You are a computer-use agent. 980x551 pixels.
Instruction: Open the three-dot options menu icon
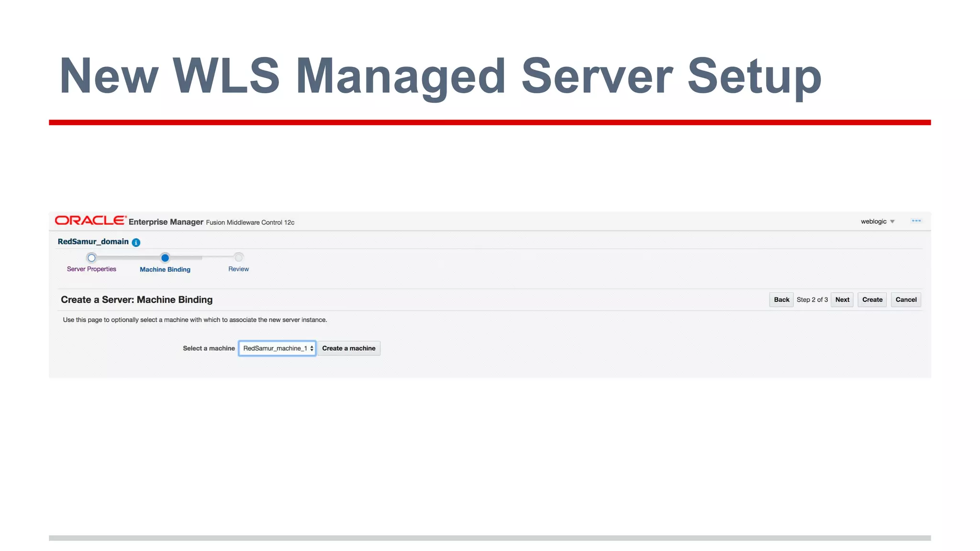[916, 221]
